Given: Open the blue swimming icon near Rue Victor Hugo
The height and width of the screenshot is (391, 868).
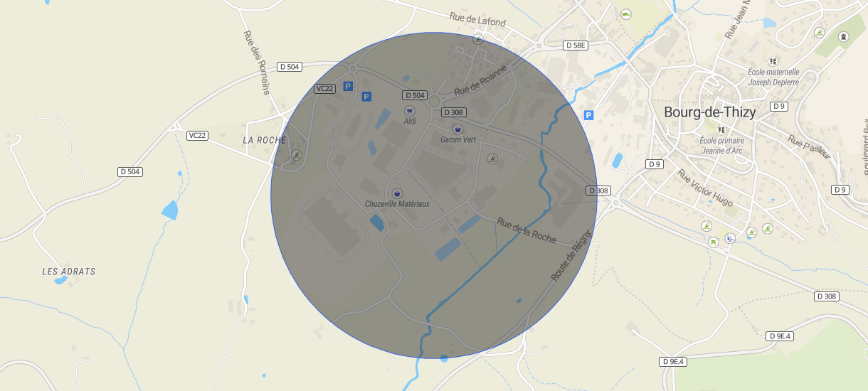Looking at the screenshot, I should pyautogui.click(x=730, y=239).
